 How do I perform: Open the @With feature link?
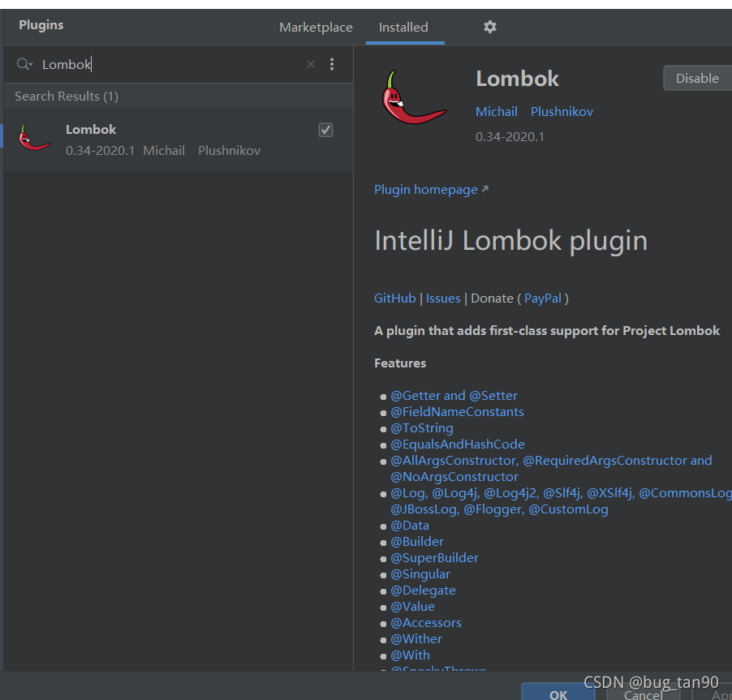410,655
